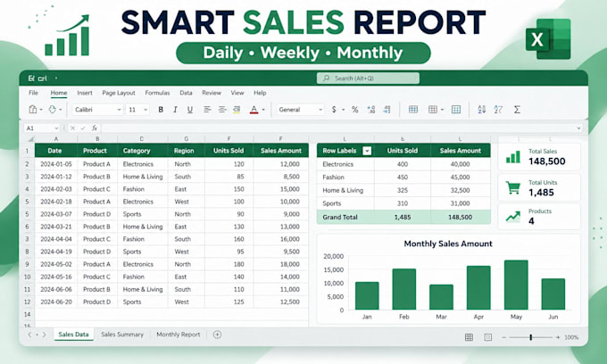Image resolution: width=607 pixels, height=364 pixels.
Task: Open Format Painter dropdown arrow
Action: [61, 110]
